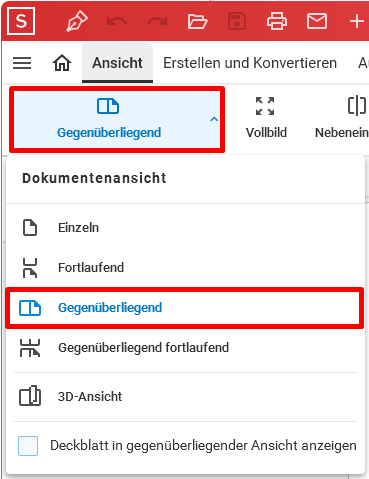Go to the Home tab icon

point(62,63)
